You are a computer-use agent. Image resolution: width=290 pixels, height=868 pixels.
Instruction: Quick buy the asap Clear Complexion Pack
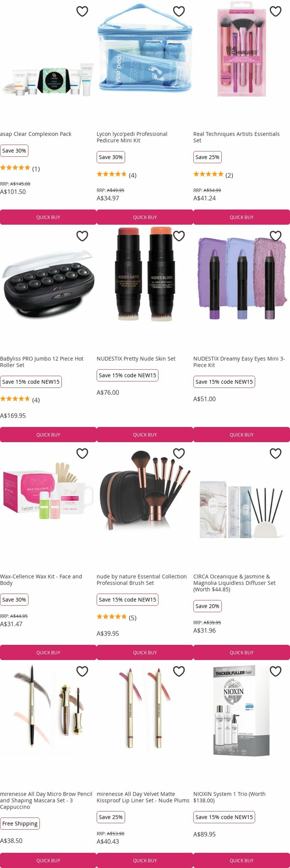[48, 217]
